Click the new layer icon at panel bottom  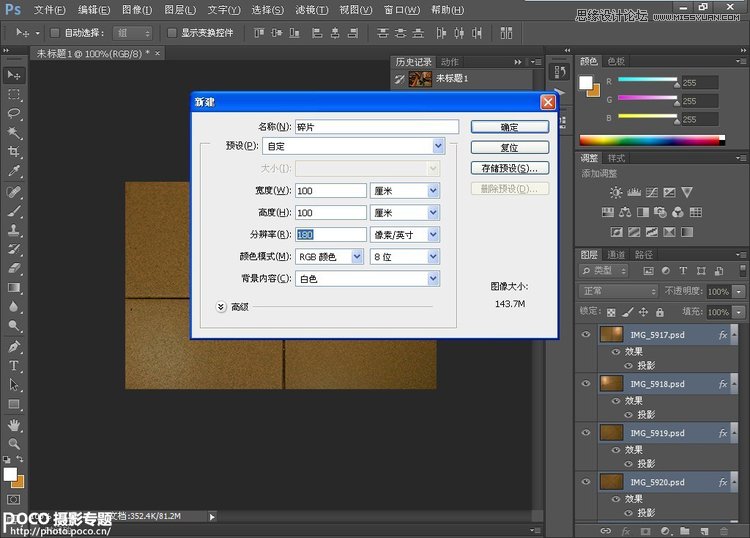[x=704, y=531]
